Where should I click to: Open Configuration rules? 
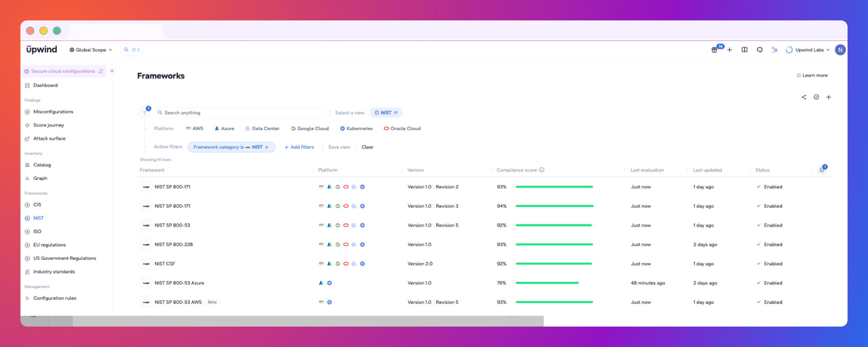click(x=55, y=298)
